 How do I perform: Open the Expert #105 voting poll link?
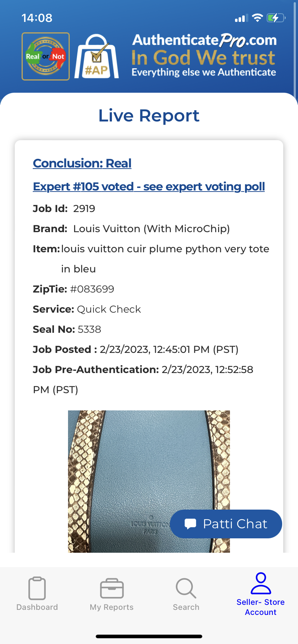(149, 187)
